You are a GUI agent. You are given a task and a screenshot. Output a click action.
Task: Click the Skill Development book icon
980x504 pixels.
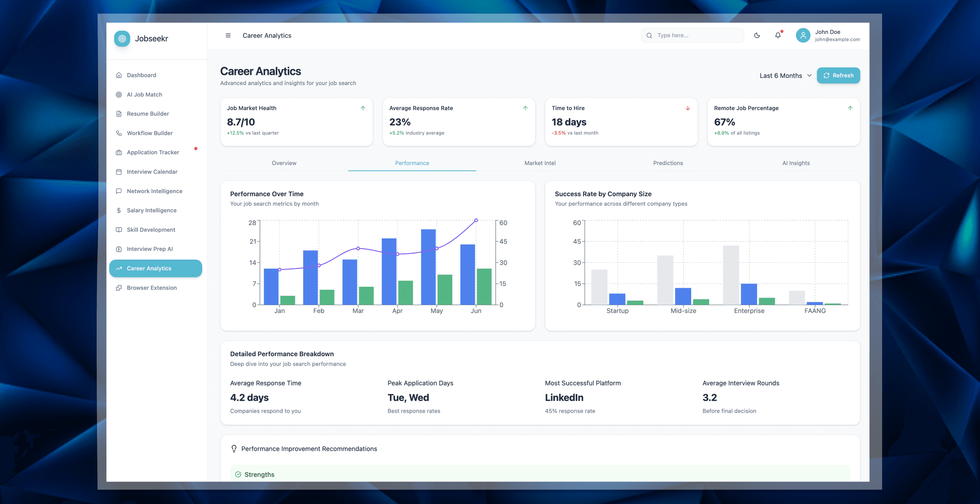pos(119,230)
